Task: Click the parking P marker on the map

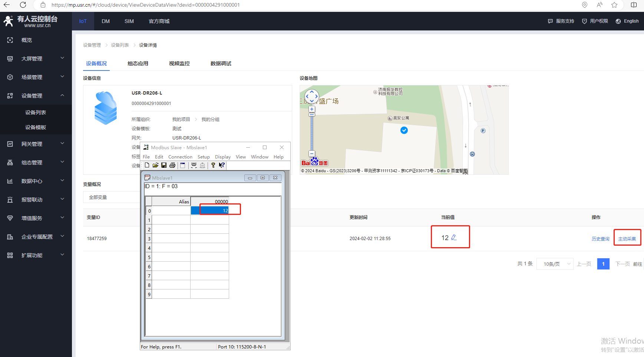Action: (x=483, y=131)
